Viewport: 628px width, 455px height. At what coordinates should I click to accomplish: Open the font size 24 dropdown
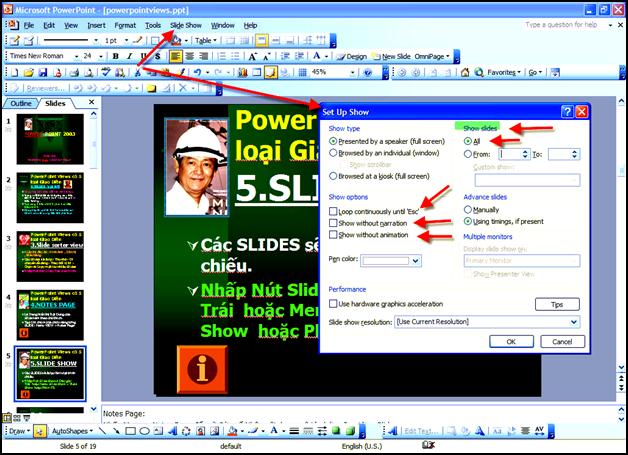101,56
